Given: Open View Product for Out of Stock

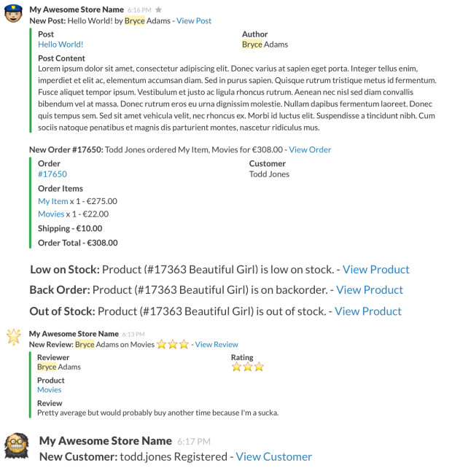Looking at the screenshot, I should click(x=367, y=311).
